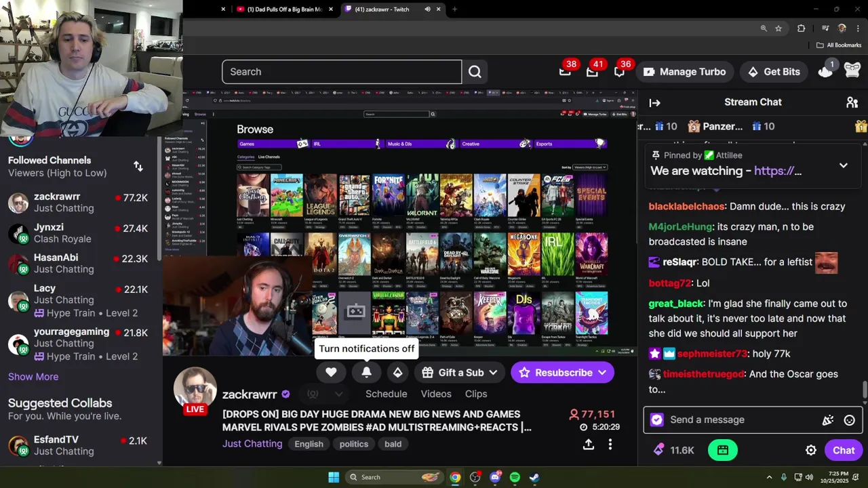Open the drops flame icon
Image resolution: width=868 pixels, height=488 pixels.
825,70
